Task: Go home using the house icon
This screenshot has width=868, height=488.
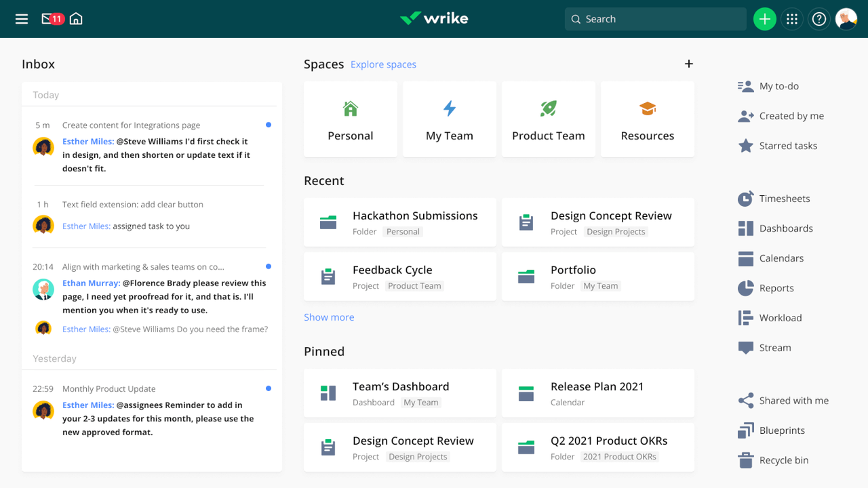Action: (x=75, y=18)
